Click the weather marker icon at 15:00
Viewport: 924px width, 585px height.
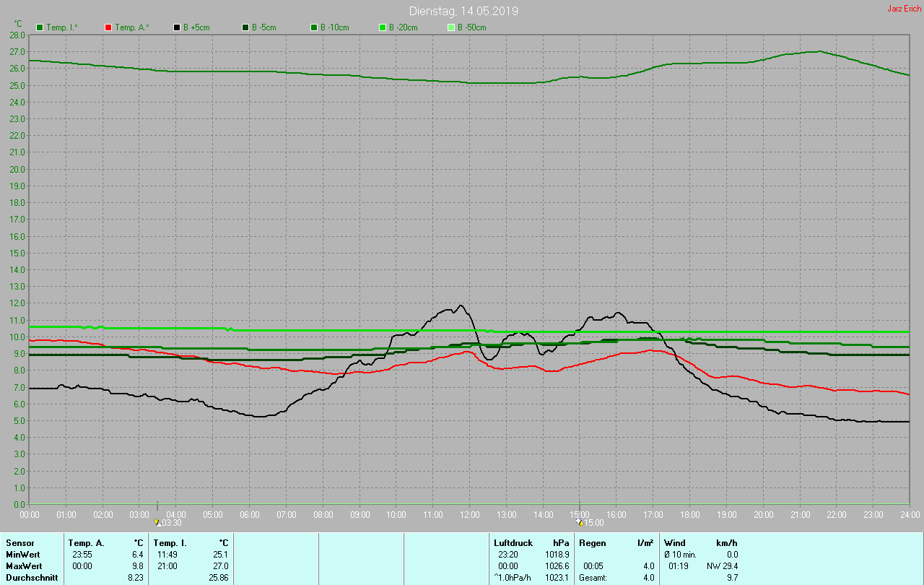tap(579, 522)
